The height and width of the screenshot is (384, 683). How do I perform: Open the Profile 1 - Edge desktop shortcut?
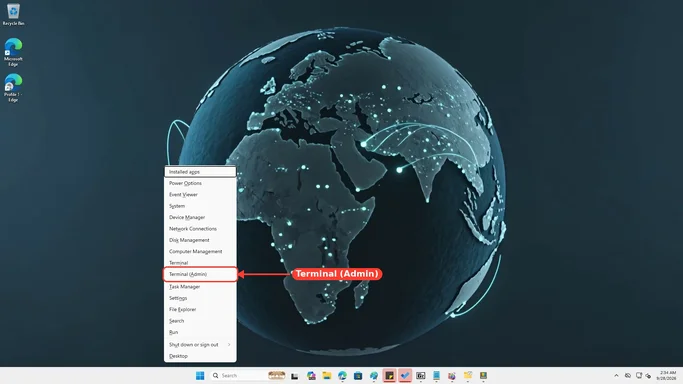(x=13, y=88)
